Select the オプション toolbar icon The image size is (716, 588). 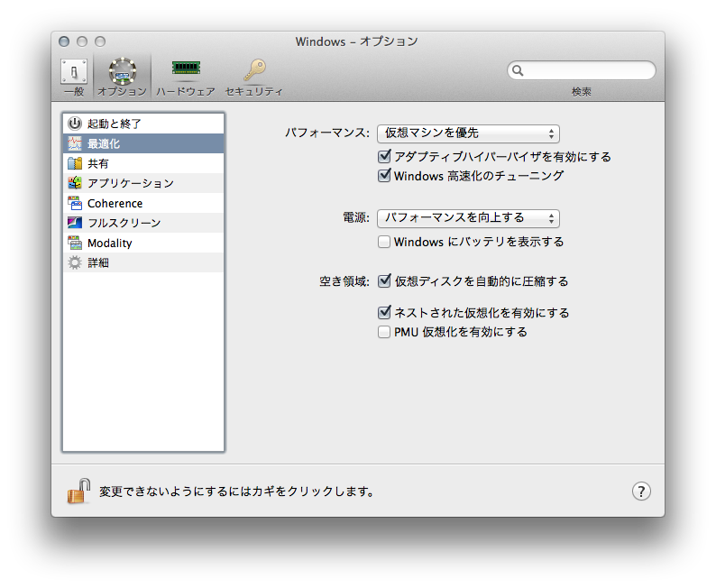coord(122,77)
